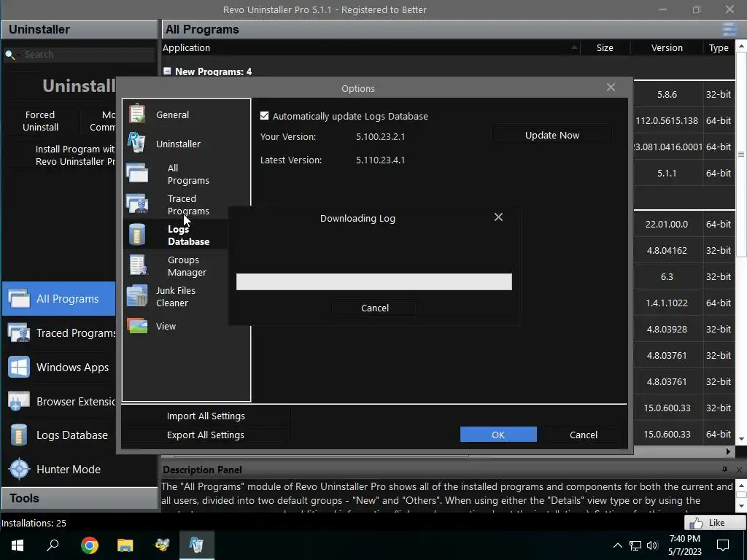Viewport: 747px width, 560px height.
Task: Open Browser Extensions module
Action: pyautogui.click(x=58, y=402)
